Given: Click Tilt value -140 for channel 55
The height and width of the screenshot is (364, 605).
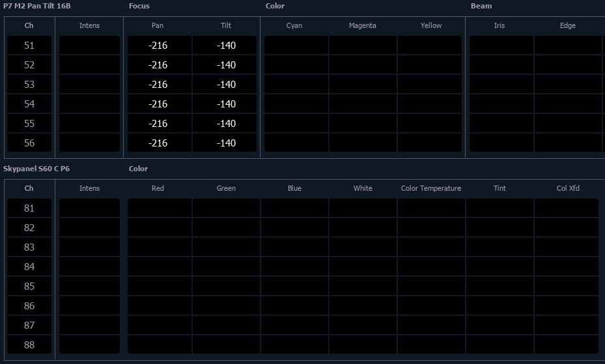Looking at the screenshot, I should 225,123.
